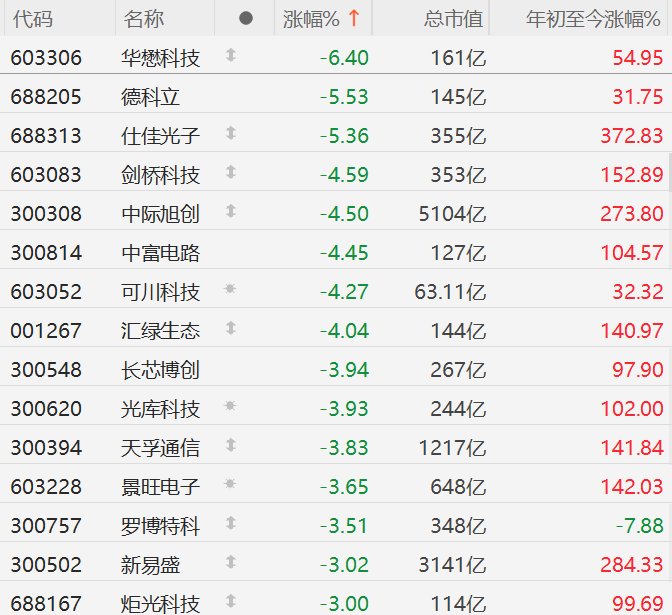Click the -4.45 change value
The image size is (672, 615).
(344, 253)
